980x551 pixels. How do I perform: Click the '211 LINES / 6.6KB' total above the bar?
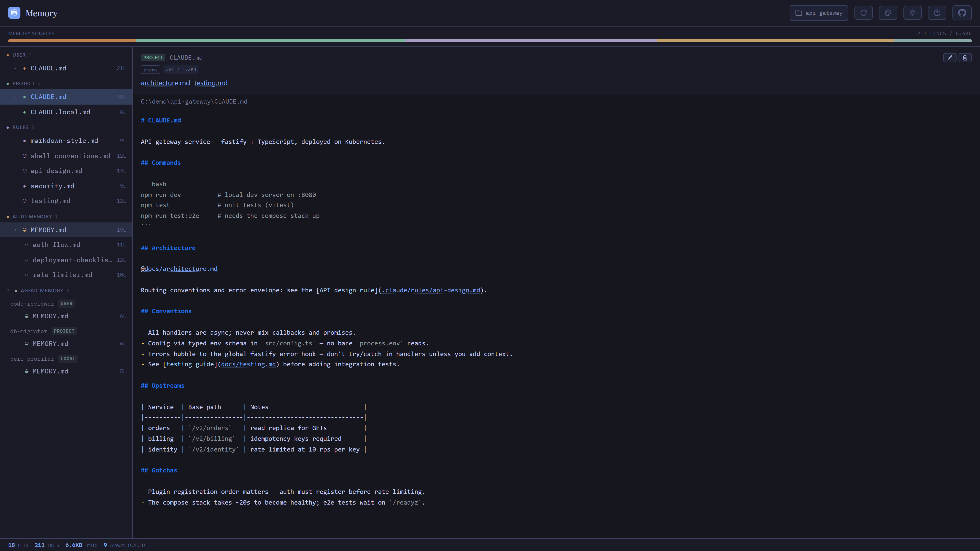pos(944,33)
